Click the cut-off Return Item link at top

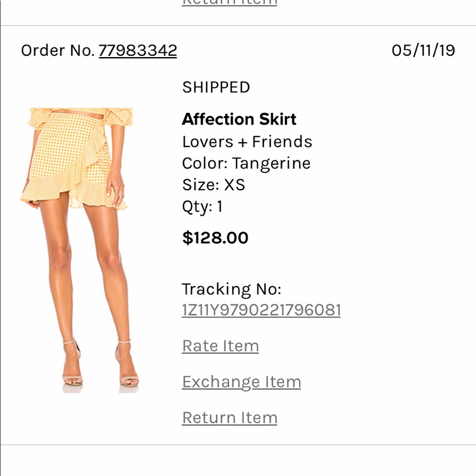coord(229,3)
